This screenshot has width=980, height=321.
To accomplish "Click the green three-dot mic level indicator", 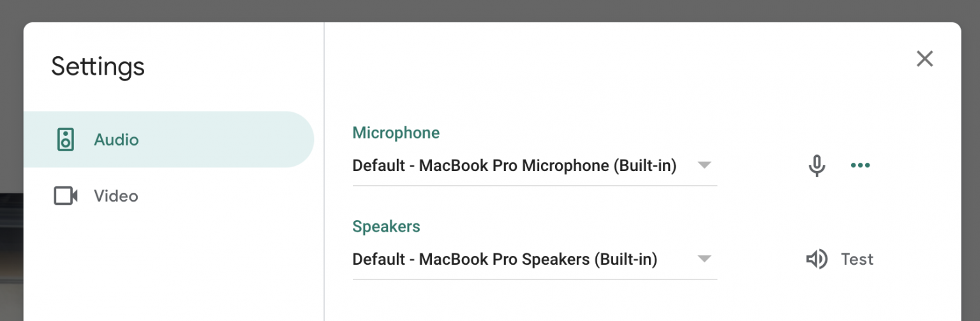I will 860,166.
